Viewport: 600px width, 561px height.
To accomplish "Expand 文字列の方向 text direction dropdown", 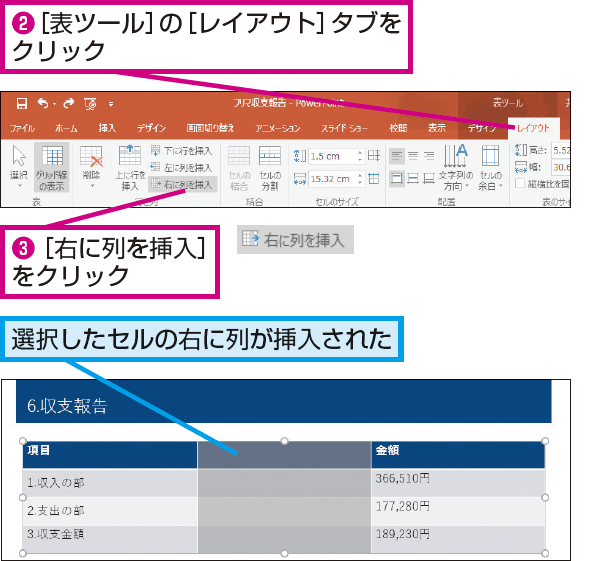I will [456, 168].
